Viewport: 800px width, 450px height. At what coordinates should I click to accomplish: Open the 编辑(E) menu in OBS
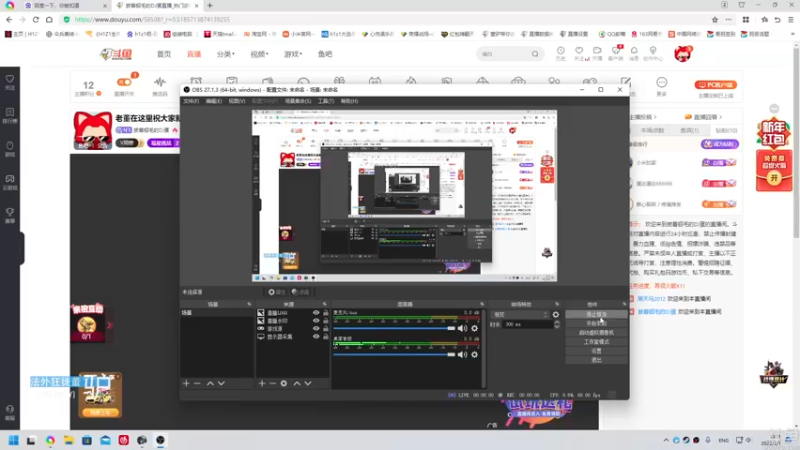(x=213, y=101)
